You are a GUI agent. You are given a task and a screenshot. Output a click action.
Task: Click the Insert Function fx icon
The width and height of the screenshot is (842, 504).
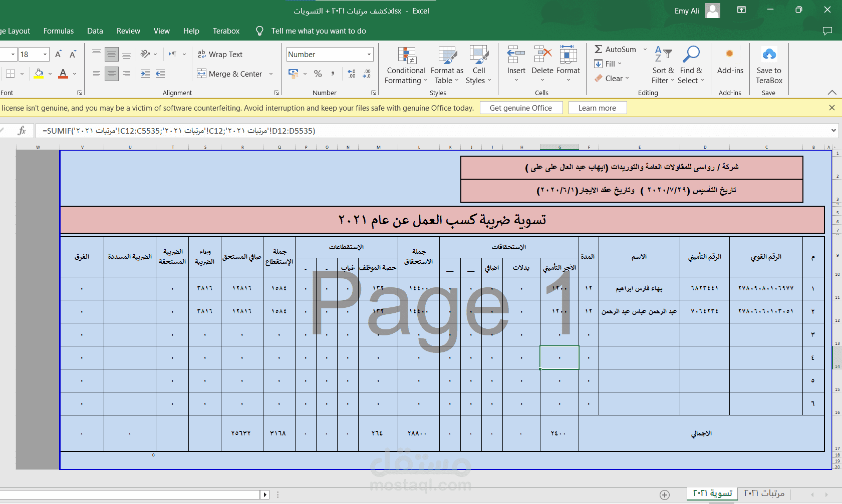click(x=22, y=131)
